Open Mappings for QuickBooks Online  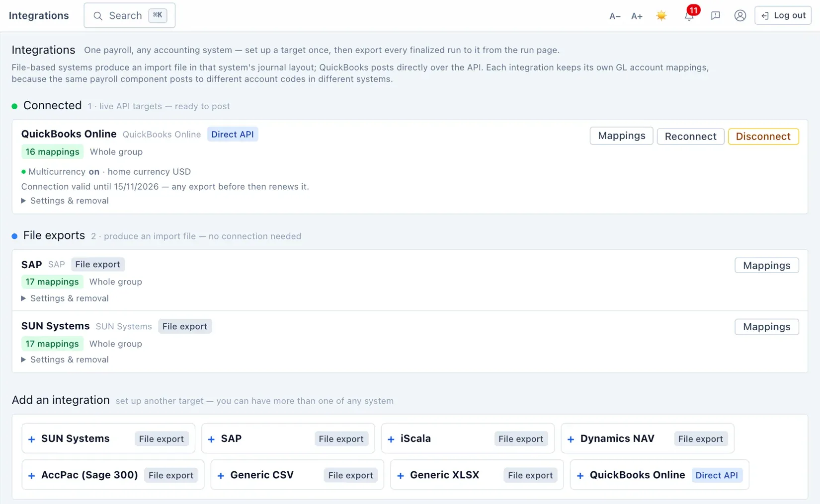[621, 136]
